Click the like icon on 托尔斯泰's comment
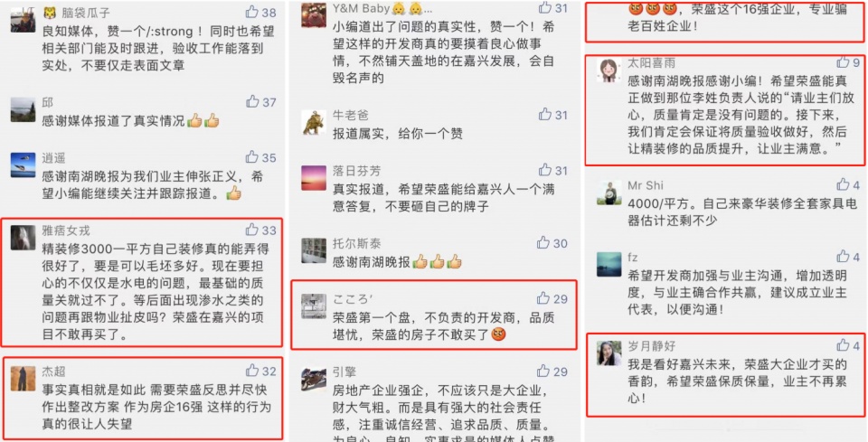Viewport: 868px width, 442px height. (x=543, y=243)
